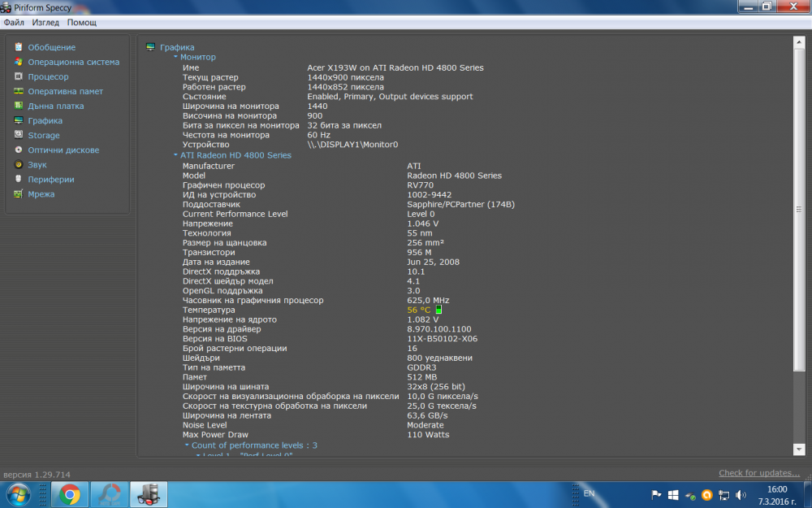Select the 625,0 MHz GPU clock value
Image resolution: width=812 pixels, height=508 pixels.
point(428,300)
